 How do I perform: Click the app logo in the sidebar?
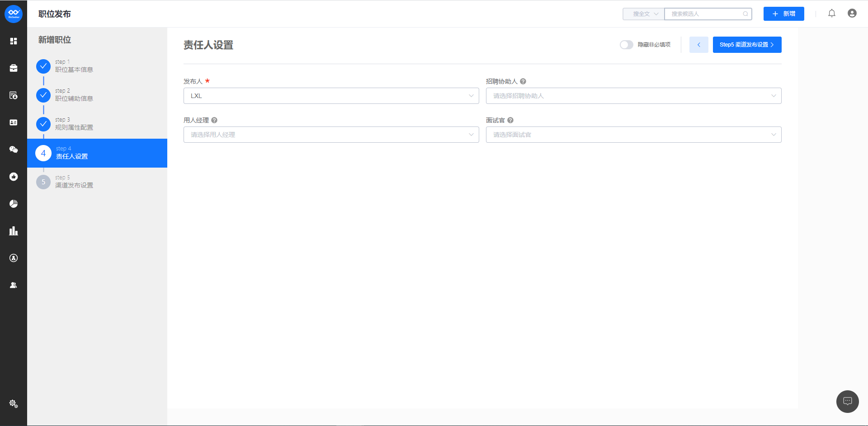click(14, 14)
